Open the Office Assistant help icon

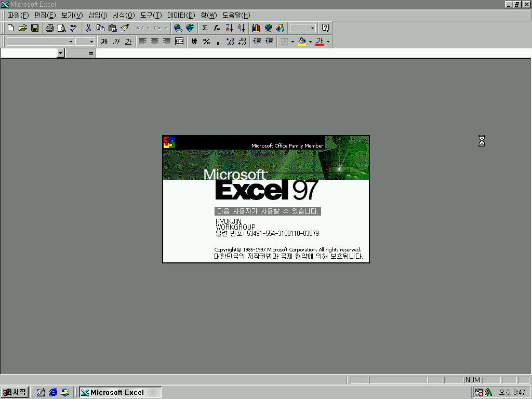[x=325, y=28]
